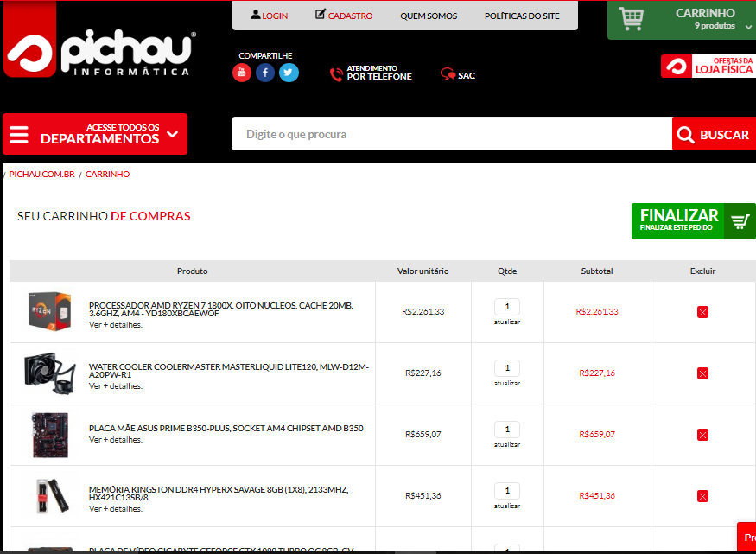Click the Cadastro pencil icon
This screenshot has height=554, width=756.
(321, 14)
